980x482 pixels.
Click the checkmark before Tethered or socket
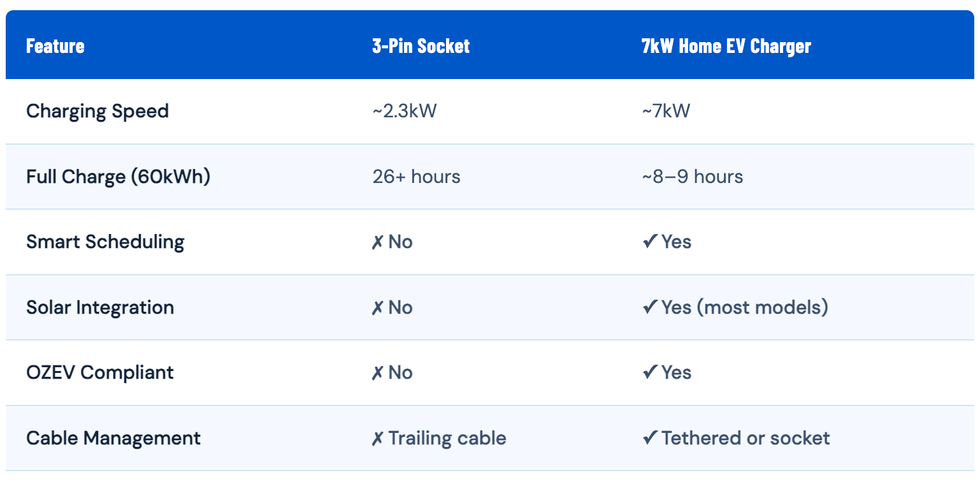(650, 439)
